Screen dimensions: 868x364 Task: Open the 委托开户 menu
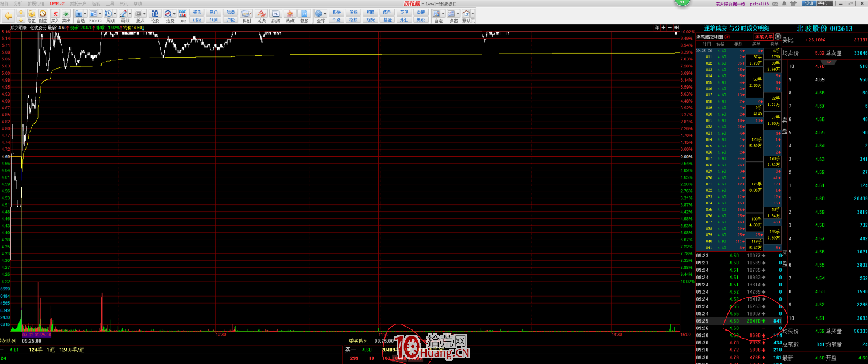click(x=78, y=3)
